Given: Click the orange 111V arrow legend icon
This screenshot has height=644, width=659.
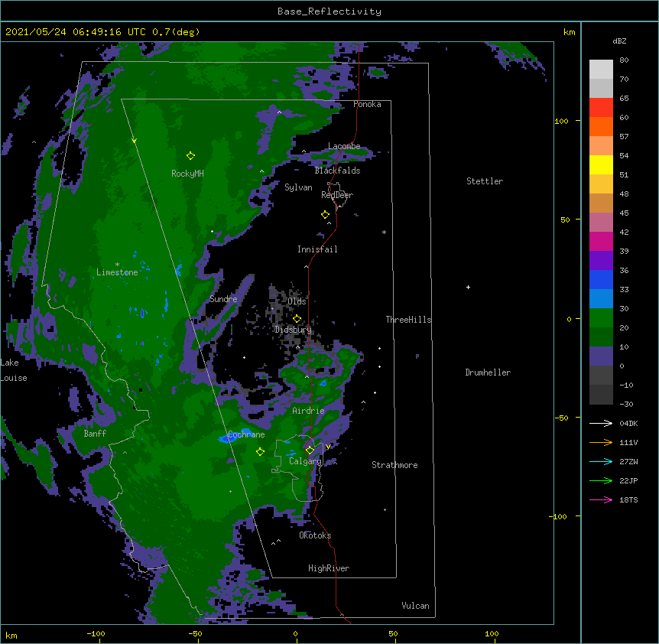Looking at the screenshot, I should coord(601,442).
